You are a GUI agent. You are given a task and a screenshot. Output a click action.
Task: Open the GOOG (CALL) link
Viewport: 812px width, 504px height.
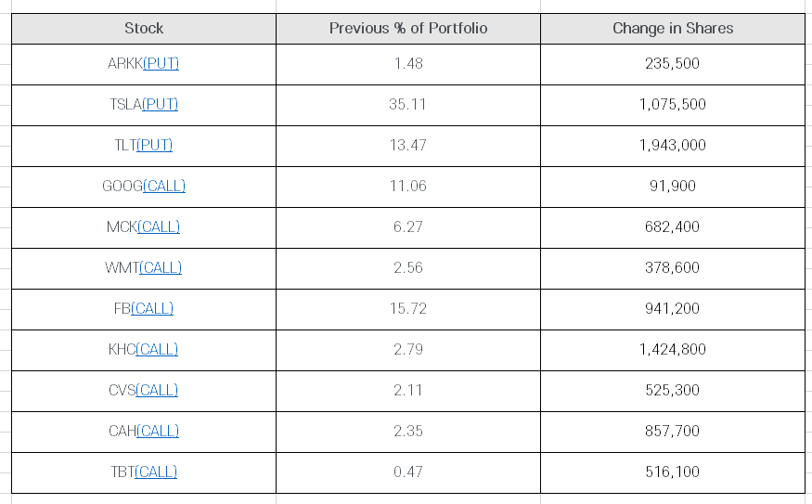tap(164, 187)
